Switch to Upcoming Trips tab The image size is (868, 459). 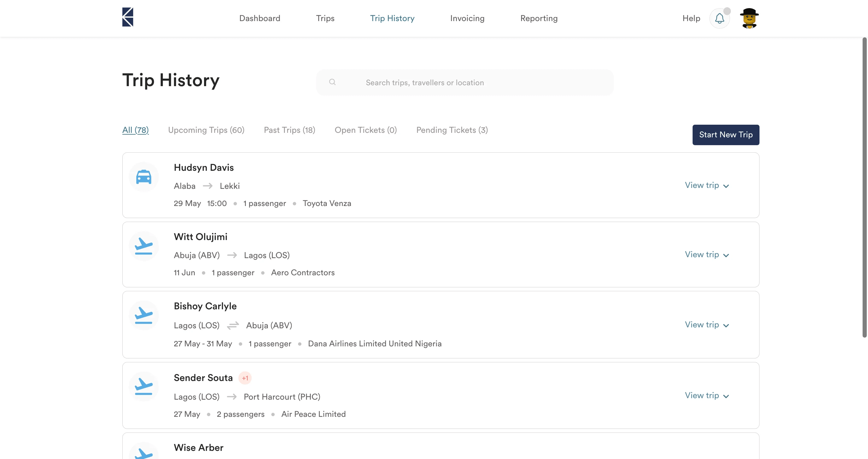point(206,130)
